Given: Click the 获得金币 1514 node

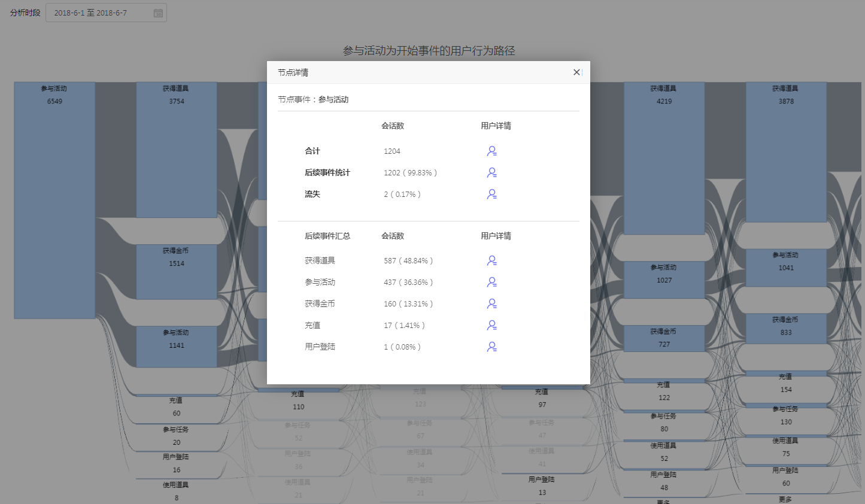Looking at the screenshot, I should tap(177, 272).
